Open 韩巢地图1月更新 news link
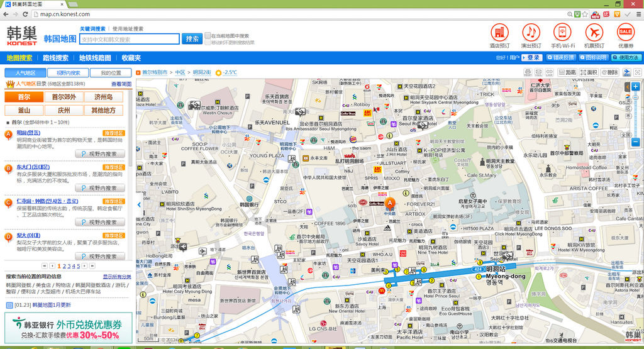644x349 pixels. click(52, 305)
